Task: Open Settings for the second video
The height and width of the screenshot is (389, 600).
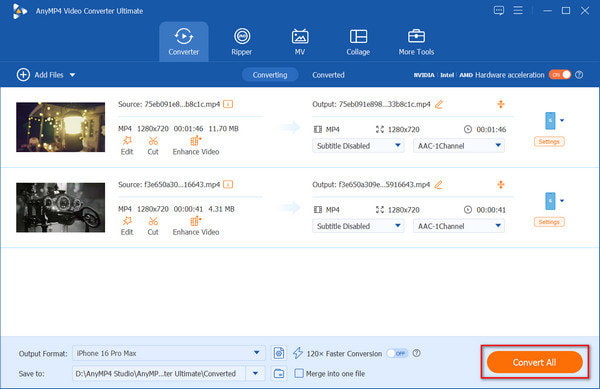Action: click(x=549, y=222)
